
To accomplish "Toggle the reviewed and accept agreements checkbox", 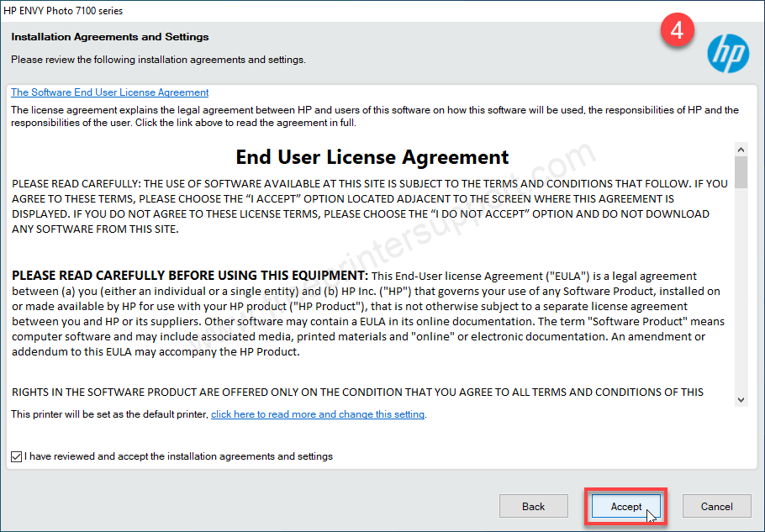I will pos(17,456).
